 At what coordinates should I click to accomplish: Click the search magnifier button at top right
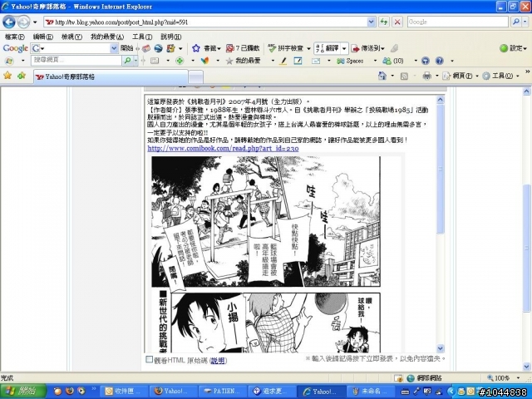516,22
